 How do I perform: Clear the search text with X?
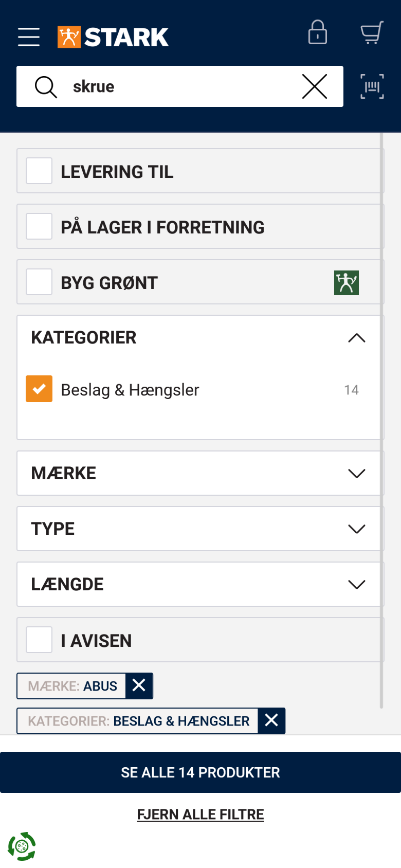[x=315, y=86]
